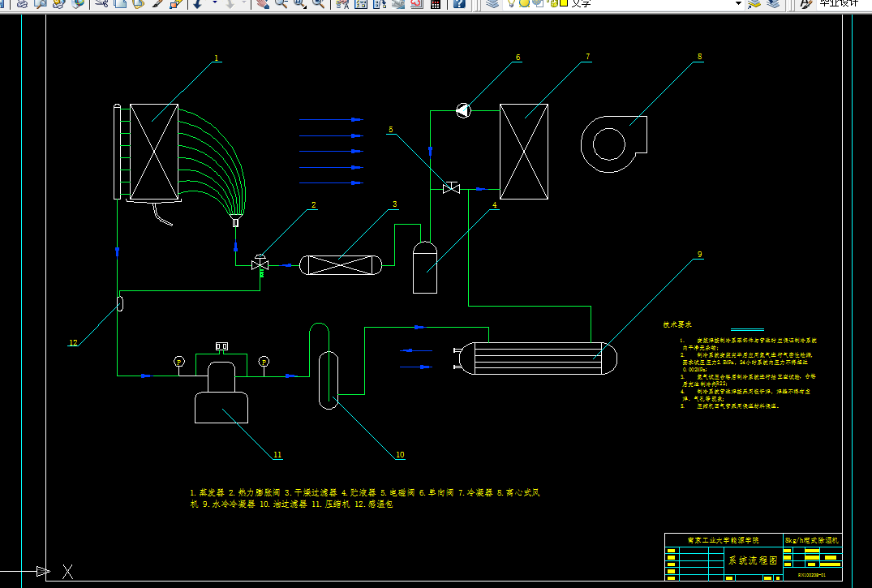The image size is (872, 588).
Task: Select the number label 2 callout
Action: [314, 205]
